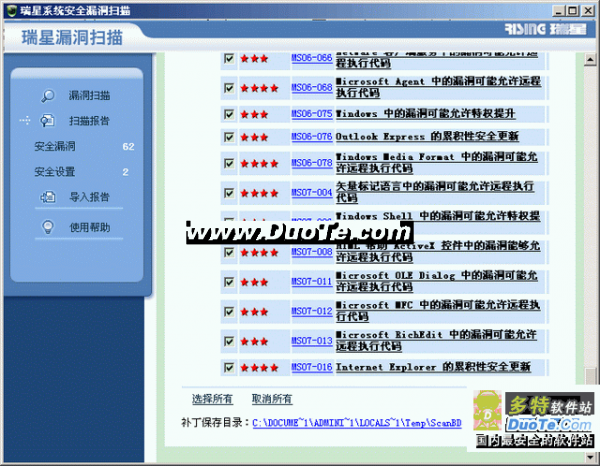Open the MS07-011 bulletin link

click(312, 282)
